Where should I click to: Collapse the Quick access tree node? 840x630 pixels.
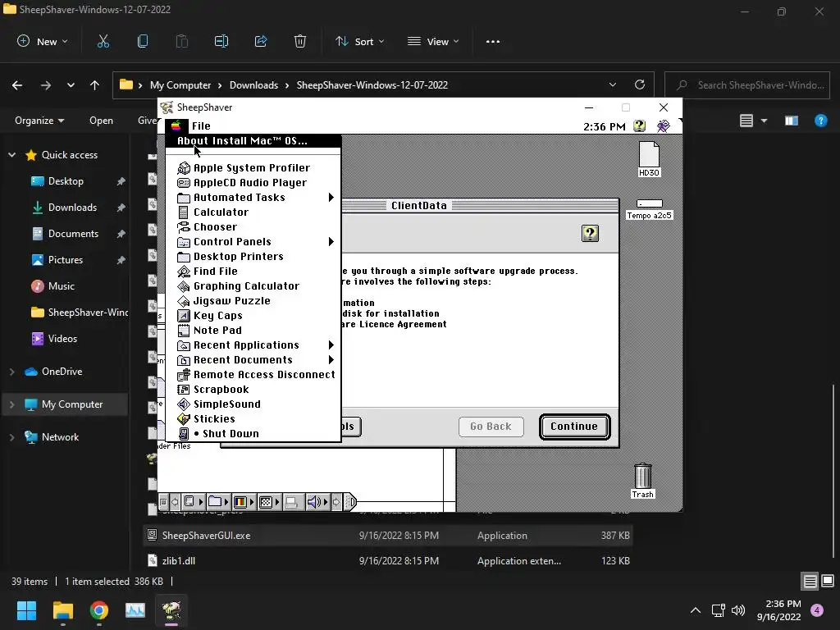click(11, 155)
